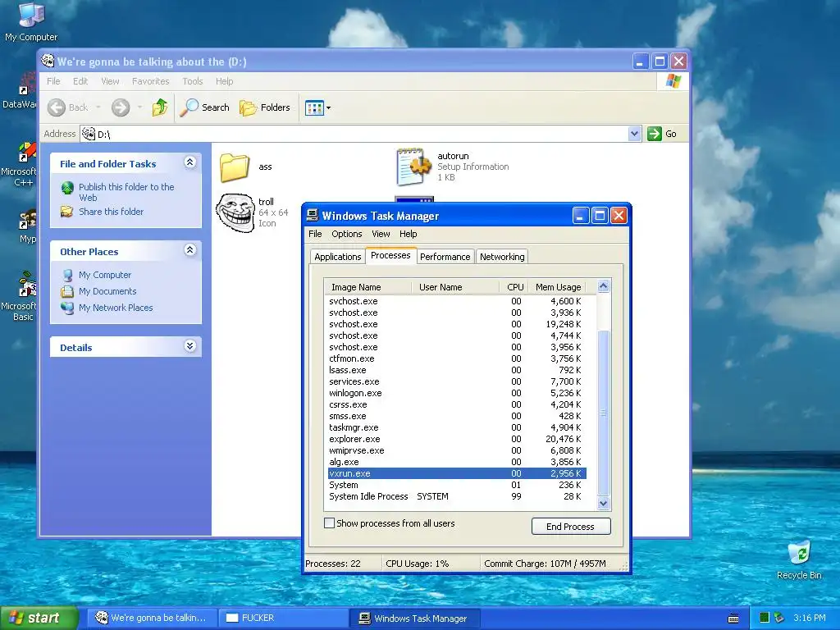Collapse File and Folder Tasks panel
The height and width of the screenshot is (630, 840).
[189, 162]
